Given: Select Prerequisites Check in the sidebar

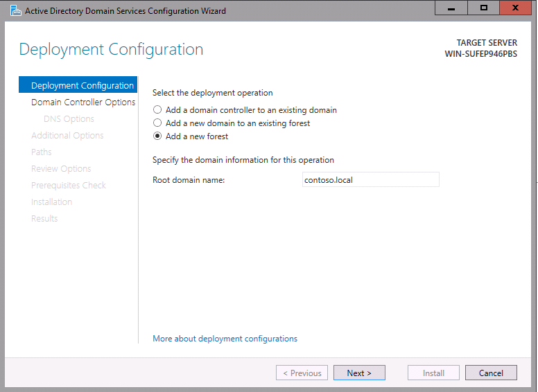Looking at the screenshot, I should click(68, 186).
